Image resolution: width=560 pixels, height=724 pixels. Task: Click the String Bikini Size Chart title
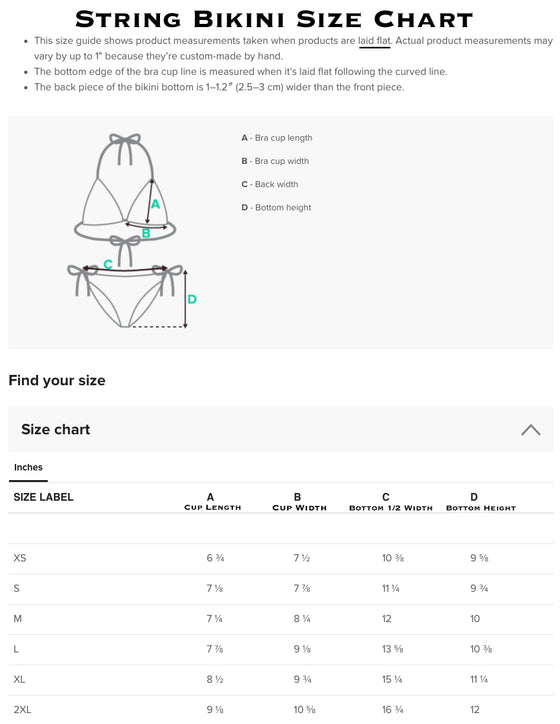(x=274, y=19)
